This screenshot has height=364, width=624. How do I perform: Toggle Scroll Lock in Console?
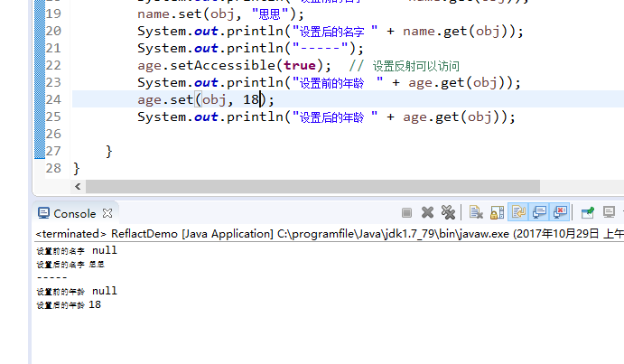point(497,212)
